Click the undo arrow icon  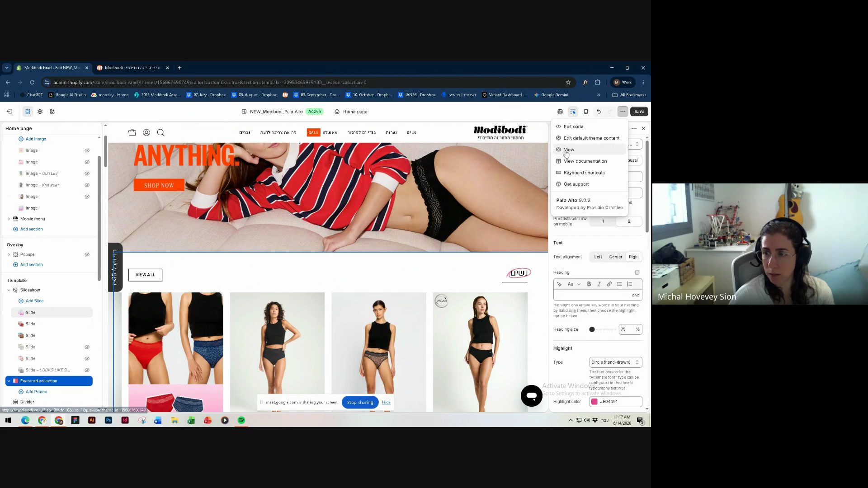(x=599, y=112)
